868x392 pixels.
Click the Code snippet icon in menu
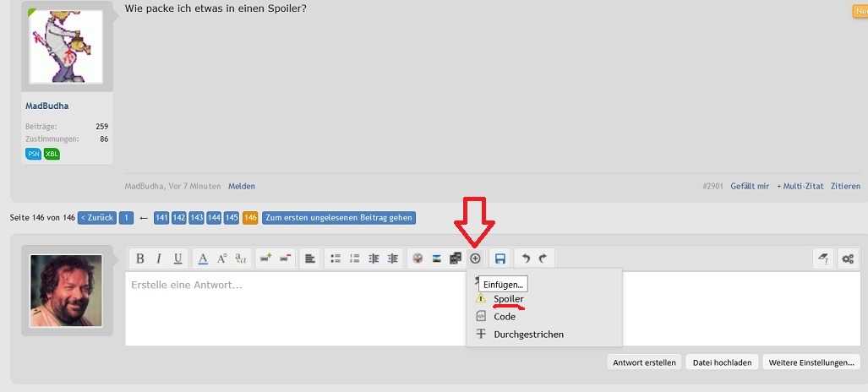[x=481, y=316]
